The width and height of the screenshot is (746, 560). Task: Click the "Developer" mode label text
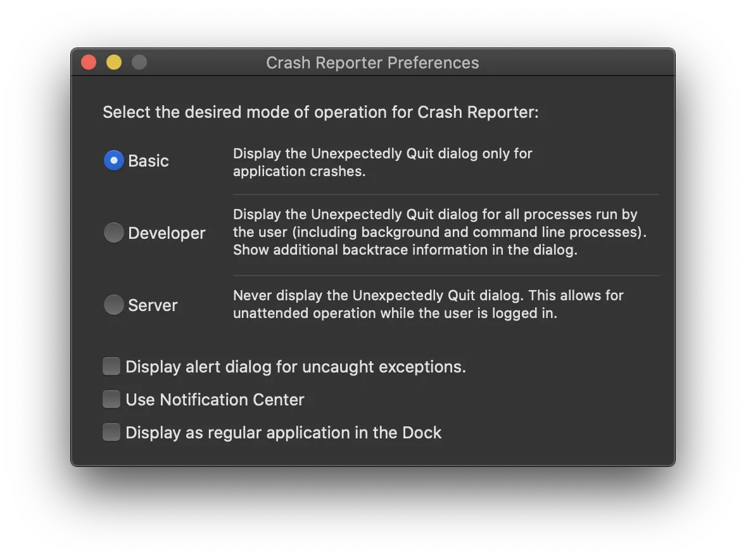point(167,233)
